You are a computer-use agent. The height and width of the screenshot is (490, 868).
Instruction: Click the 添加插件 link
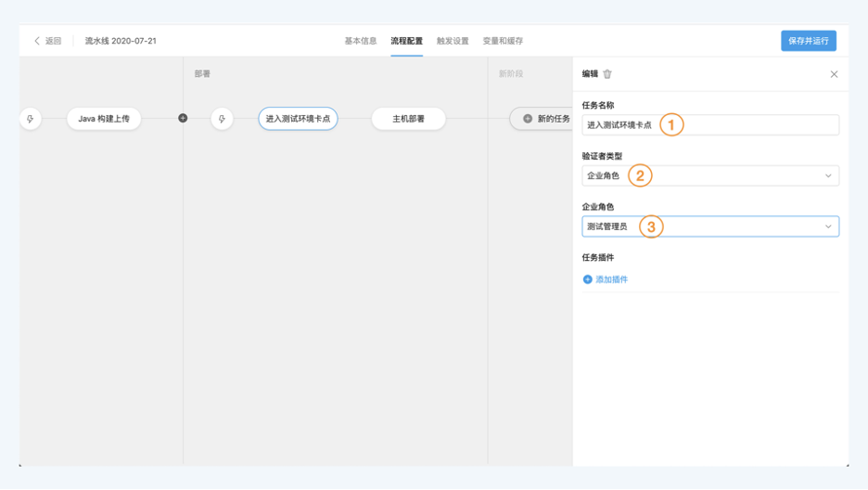[611, 279]
